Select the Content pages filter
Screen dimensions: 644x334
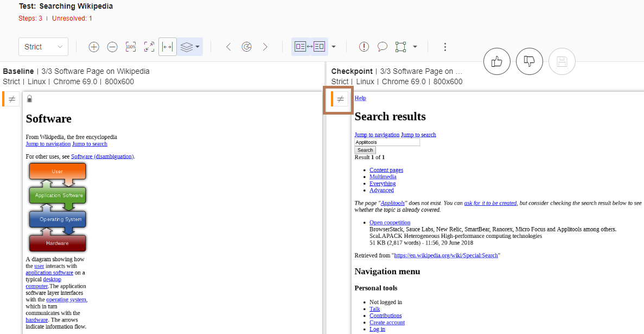coord(386,170)
